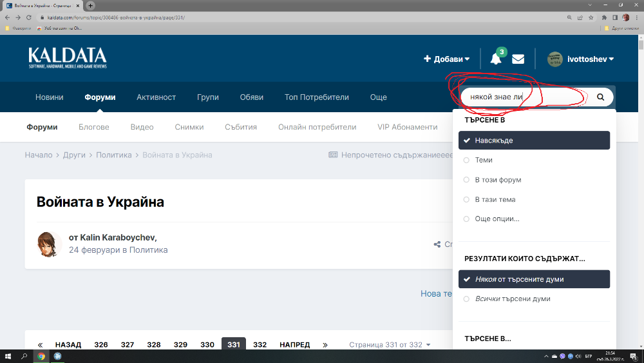The image size is (644, 363).
Task: Click the Share topic icon
Action: (x=437, y=244)
